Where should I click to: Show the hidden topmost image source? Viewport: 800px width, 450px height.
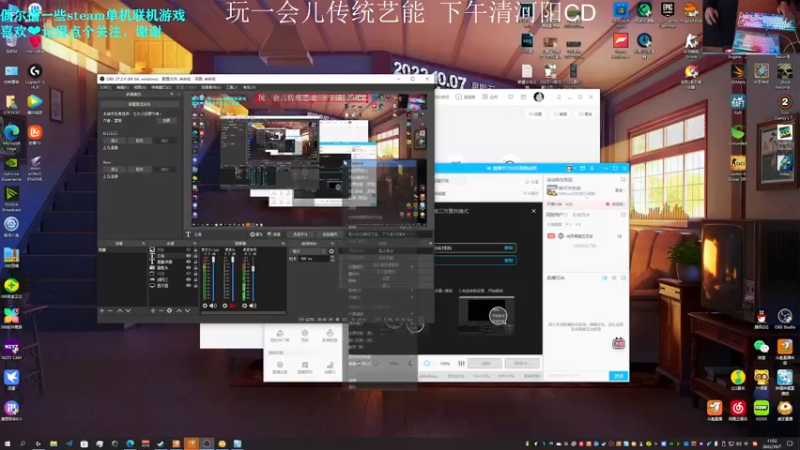coord(188,249)
